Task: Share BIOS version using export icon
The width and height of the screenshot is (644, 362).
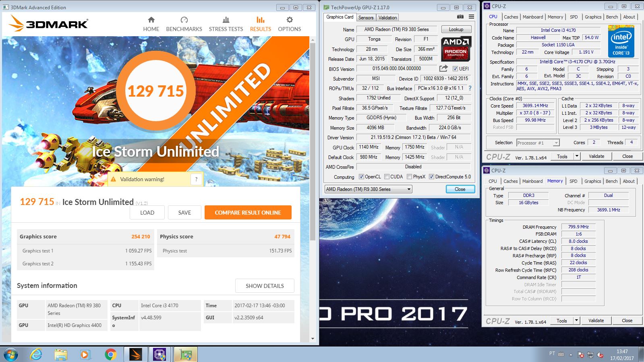Action: [x=443, y=68]
